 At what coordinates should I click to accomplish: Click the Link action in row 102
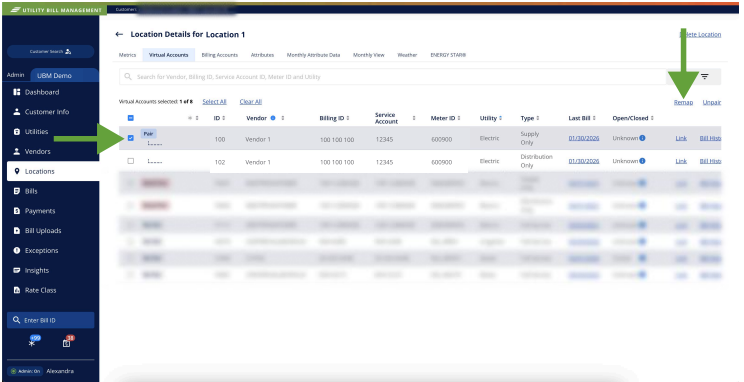coord(681,161)
